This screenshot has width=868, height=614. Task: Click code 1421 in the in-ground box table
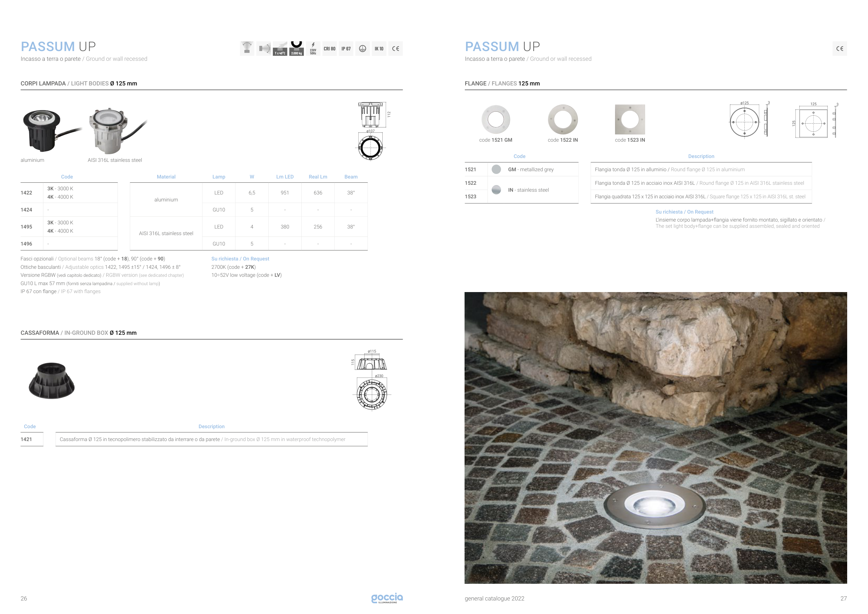pos(26,439)
